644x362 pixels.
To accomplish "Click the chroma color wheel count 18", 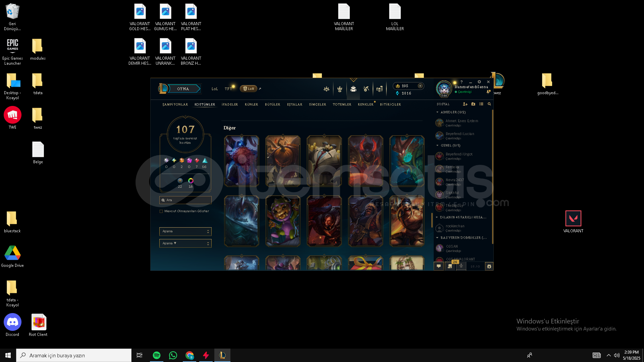I will 191,183.
